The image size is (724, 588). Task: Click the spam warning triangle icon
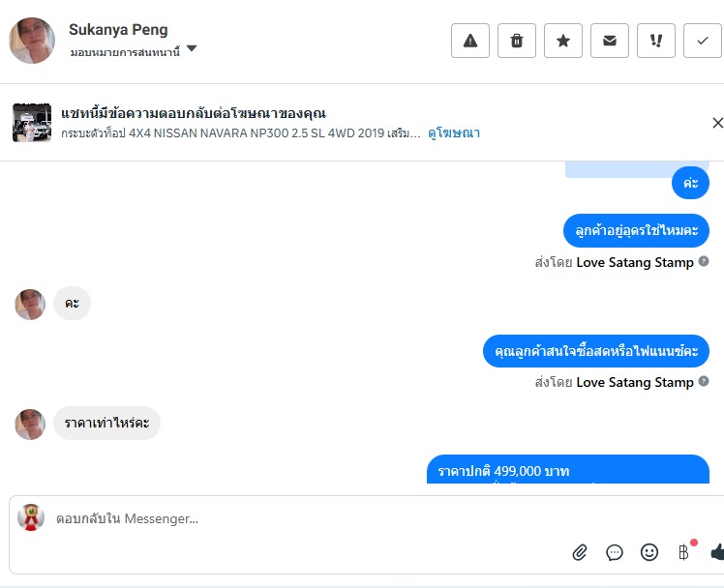[x=470, y=41]
